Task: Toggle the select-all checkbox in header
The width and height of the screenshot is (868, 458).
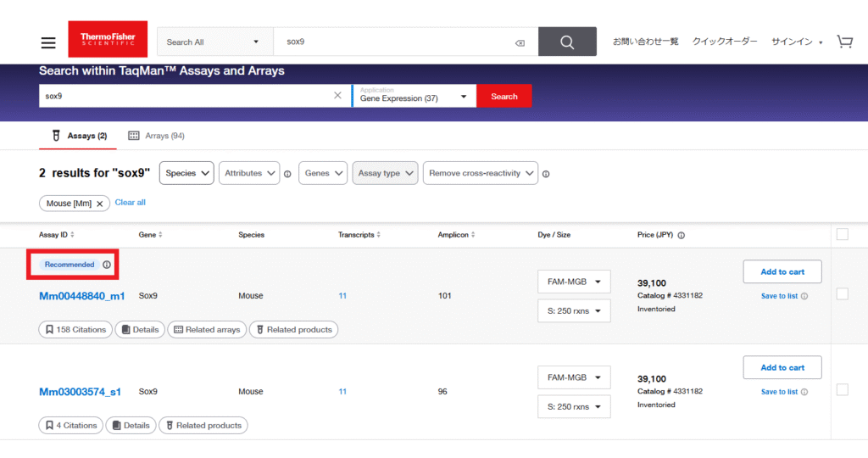Action: (842, 235)
